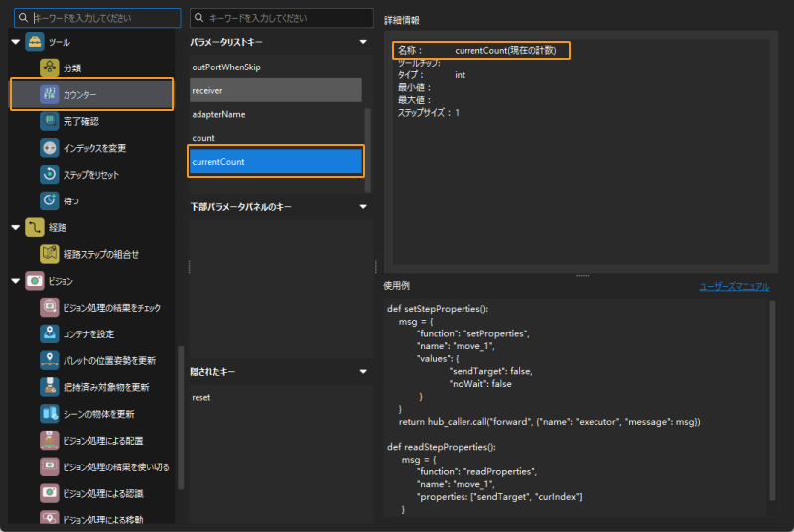Click the ステップをリセット icon
The height and width of the screenshot is (532, 794).
pos(50,175)
